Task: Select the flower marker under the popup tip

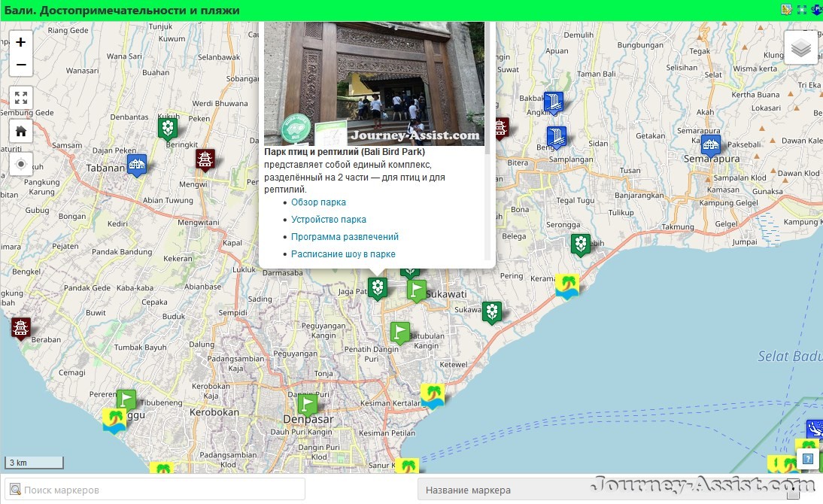Action: click(378, 289)
